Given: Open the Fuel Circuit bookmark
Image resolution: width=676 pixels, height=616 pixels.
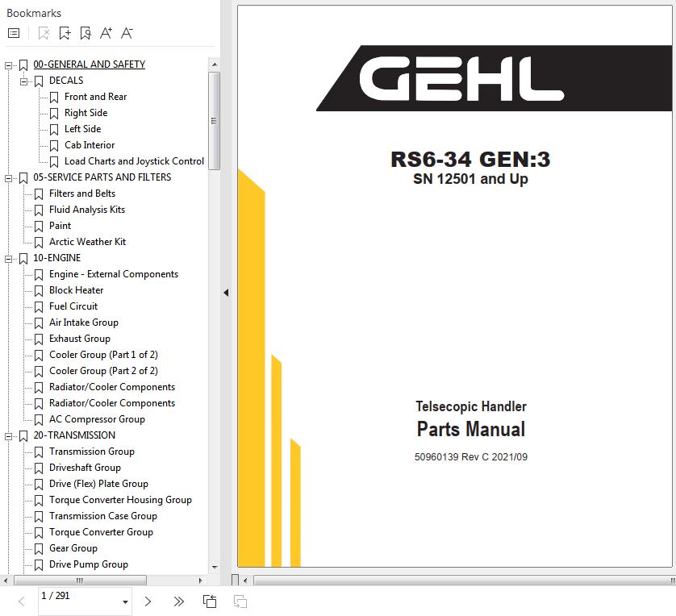Looking at the screenshot, I should tap(73, 306).
